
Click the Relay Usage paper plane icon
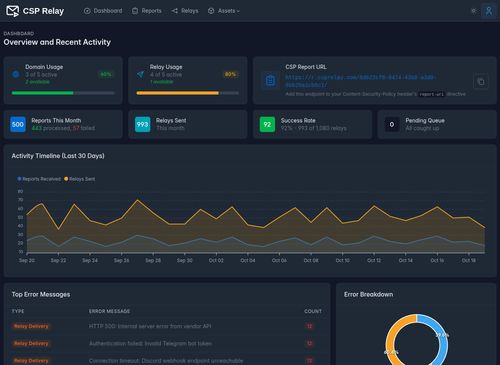(x=140, y=74)
